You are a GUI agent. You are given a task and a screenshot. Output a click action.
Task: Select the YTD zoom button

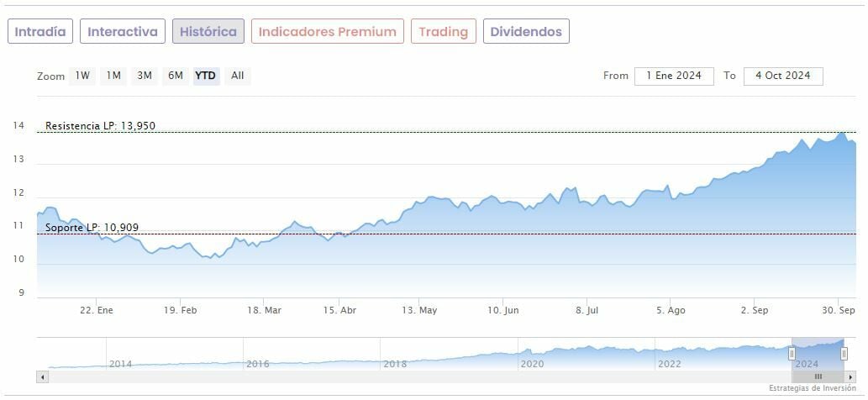(205, 76)
